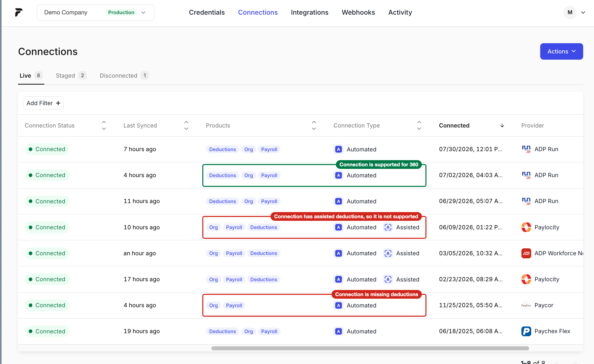Open the Credentials page

207,12
